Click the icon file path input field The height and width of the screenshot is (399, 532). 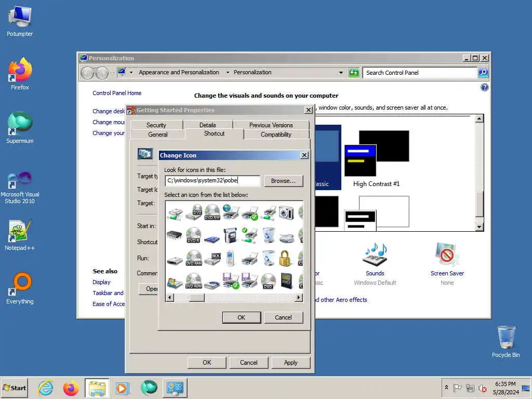[212, 180]
